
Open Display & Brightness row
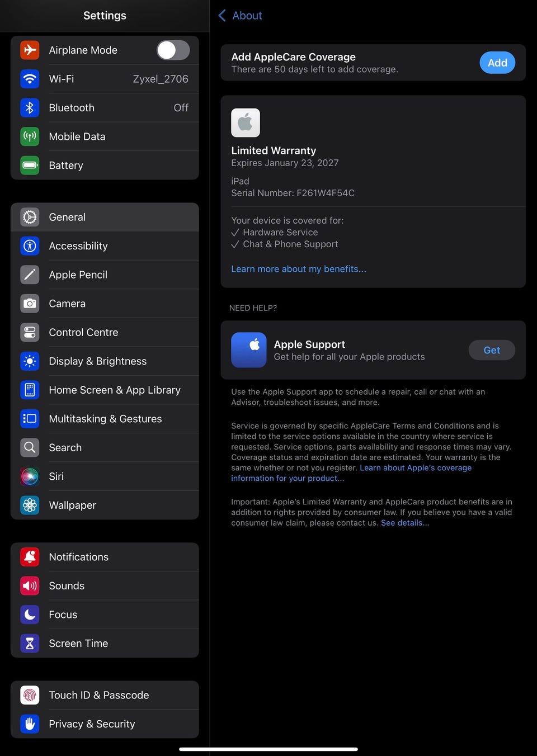[x=105, y=361]
